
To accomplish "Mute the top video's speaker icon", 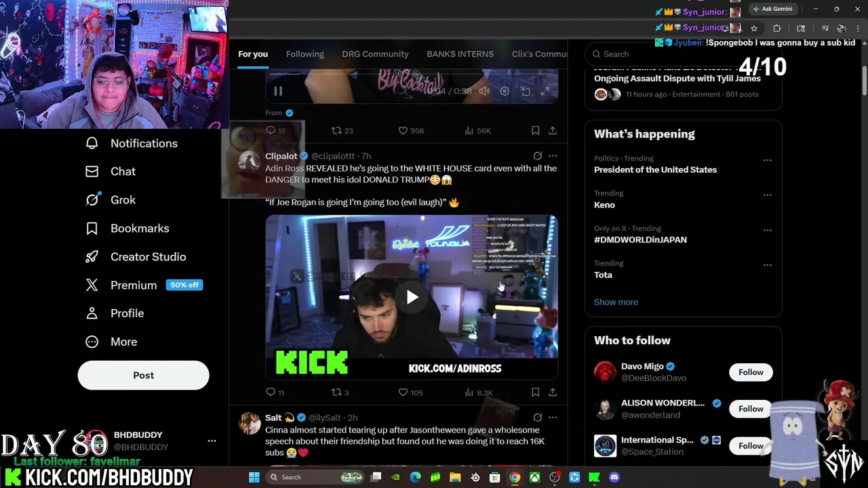I will 484,91.
